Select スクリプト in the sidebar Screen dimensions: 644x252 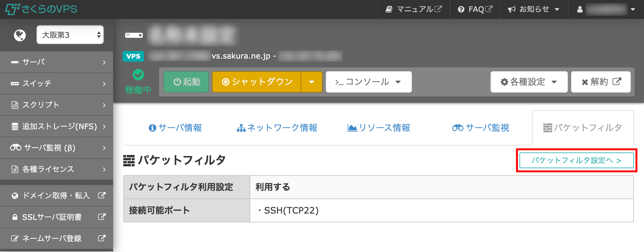pyautogui.click(x=57, y=105)
